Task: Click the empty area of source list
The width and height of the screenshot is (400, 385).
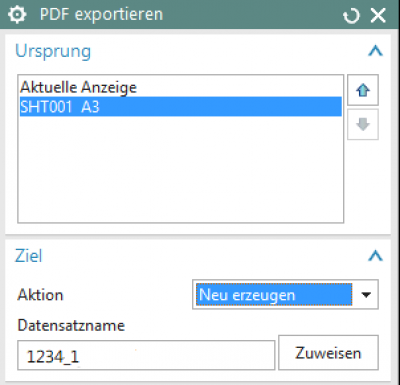Action: coord(181,168)
